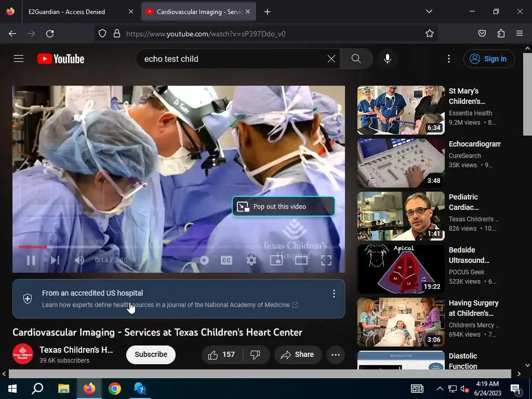
Task: View site security padlock info
Action: 117,34
